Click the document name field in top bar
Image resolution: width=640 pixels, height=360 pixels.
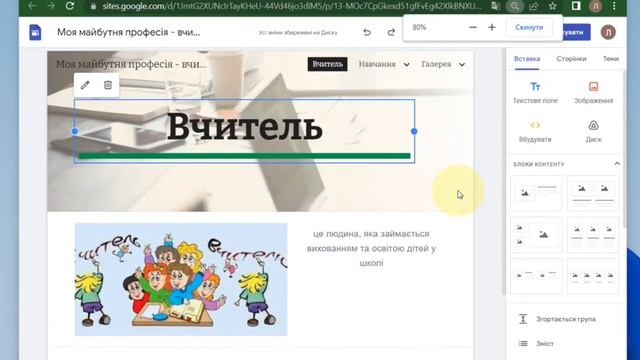(129, 32)
